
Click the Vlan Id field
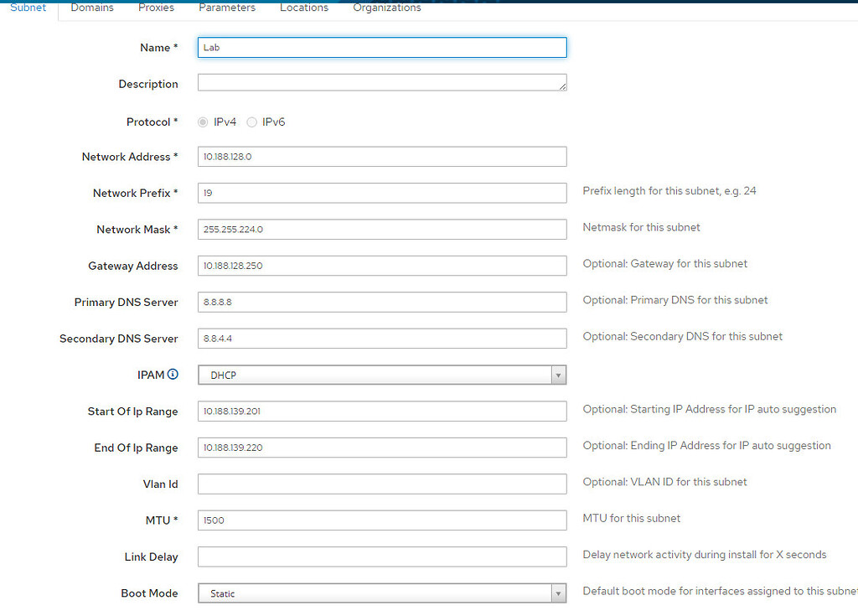click(x=381, y=484)
